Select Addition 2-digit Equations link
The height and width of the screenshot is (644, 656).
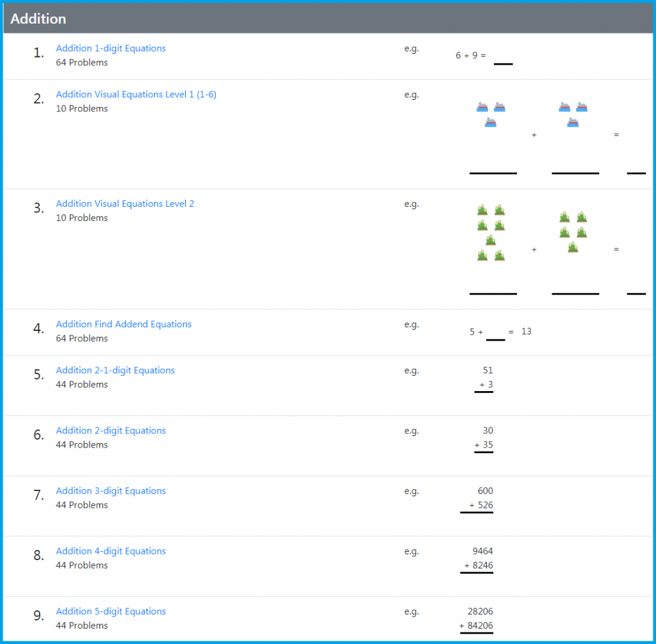coord(111,431)
